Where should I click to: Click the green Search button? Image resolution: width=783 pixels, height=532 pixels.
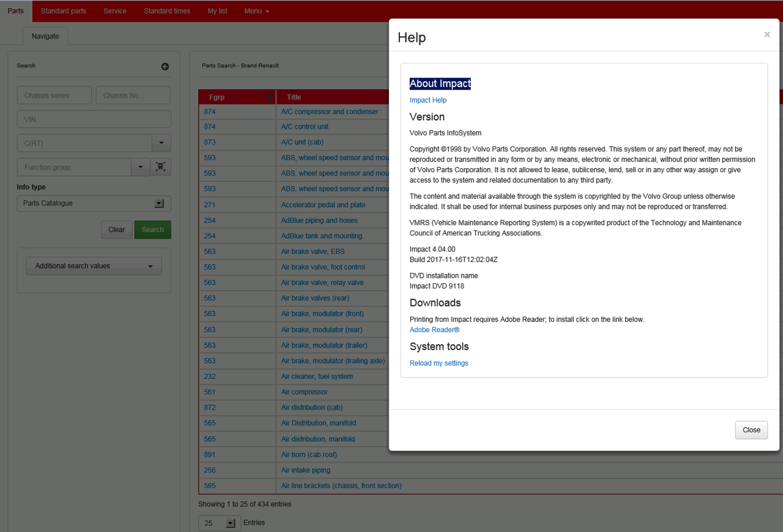click(153, 230)
